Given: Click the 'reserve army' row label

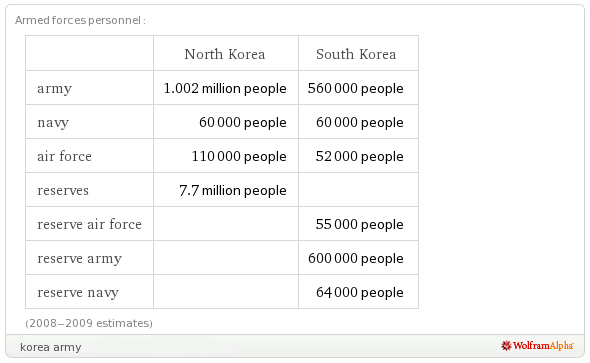Looking at the screenshot, I should 79,259.
